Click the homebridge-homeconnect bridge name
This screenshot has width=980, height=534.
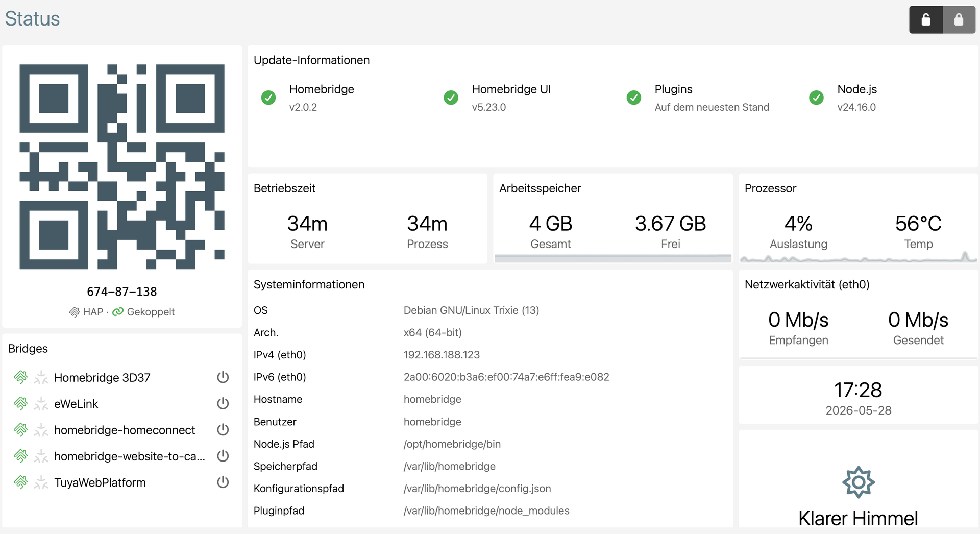[125, 430]
